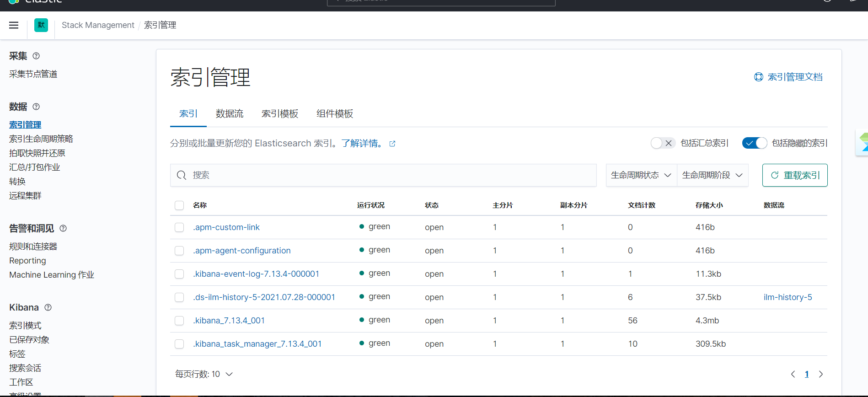Click the 索引管理文档 help icon
The width and height of the screenshot is (868, 397).
pyautogui.click(x=759, y=77)
